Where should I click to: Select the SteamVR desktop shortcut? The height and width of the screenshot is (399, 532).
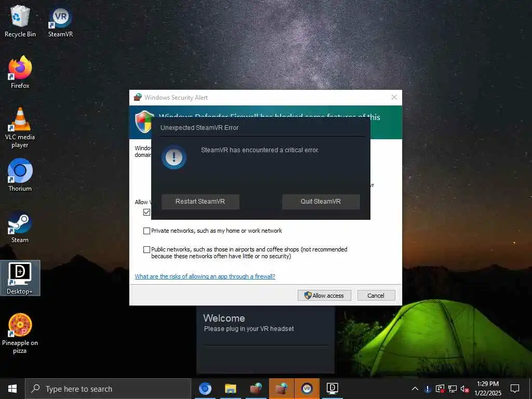coord(60,21)
